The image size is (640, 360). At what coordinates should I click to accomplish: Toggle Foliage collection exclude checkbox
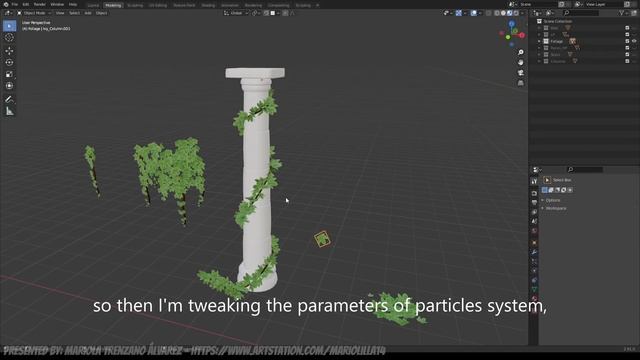click(627, 41)
